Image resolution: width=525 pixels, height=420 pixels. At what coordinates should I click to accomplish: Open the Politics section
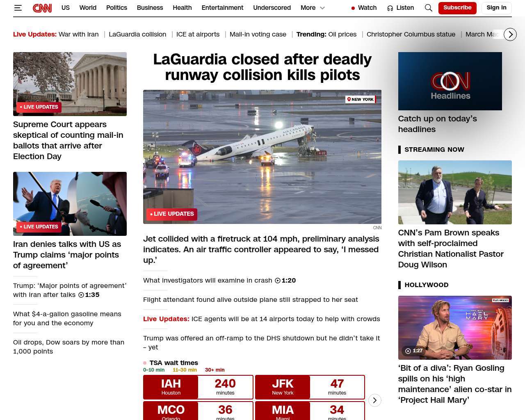[116, 8]
